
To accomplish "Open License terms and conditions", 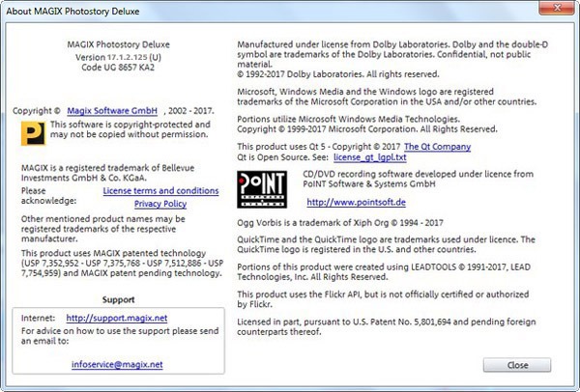I will (x=160, y=191).
